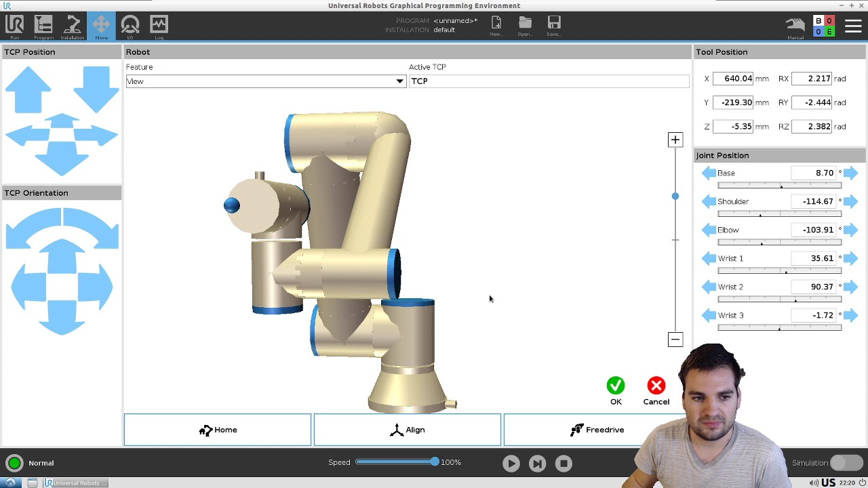Zoom out the robot view

(x=675, y=339)
